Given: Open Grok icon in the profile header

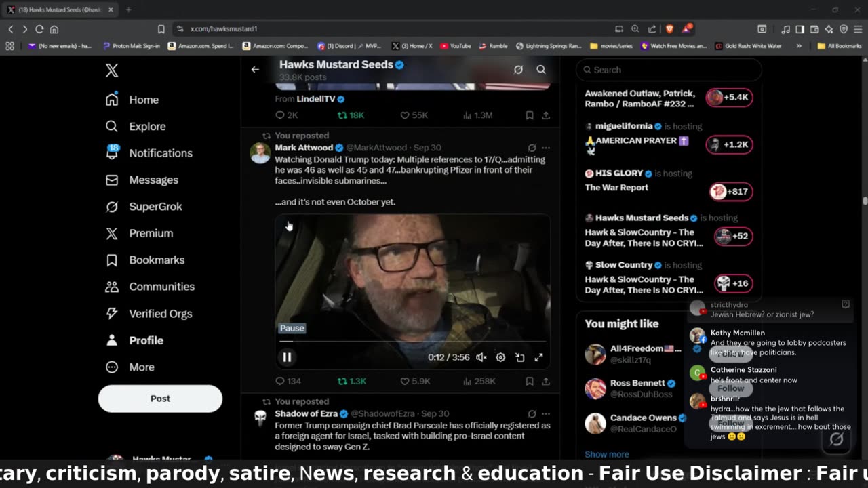Looking at the screenshot, I should pos(518,69).
